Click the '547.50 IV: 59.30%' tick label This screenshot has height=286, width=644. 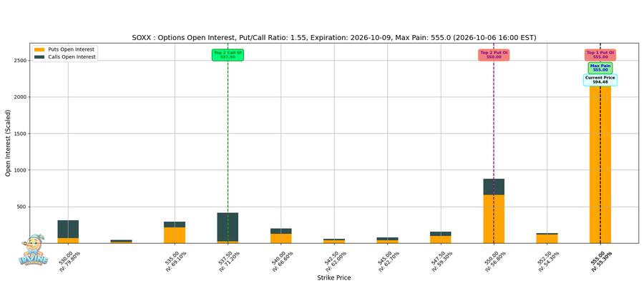pyautogui.click(x=442, y=260)
